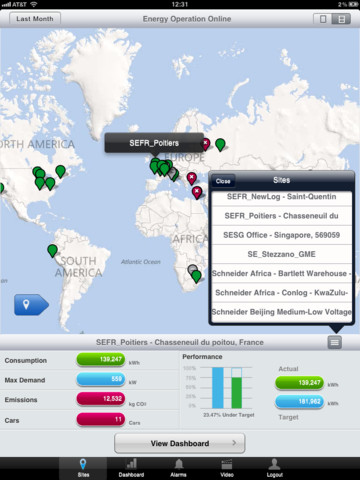Tap the Logout person icon

pos(275,468)
